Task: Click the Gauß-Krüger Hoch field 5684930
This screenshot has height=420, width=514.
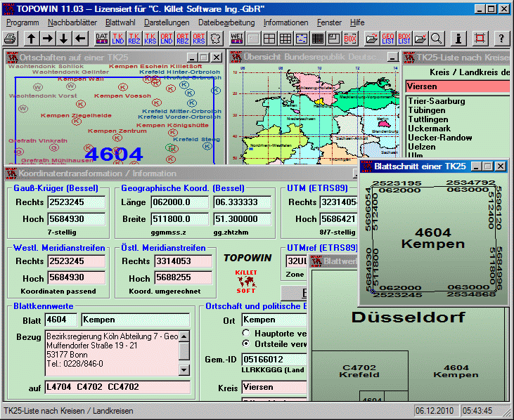Action: 77,218
